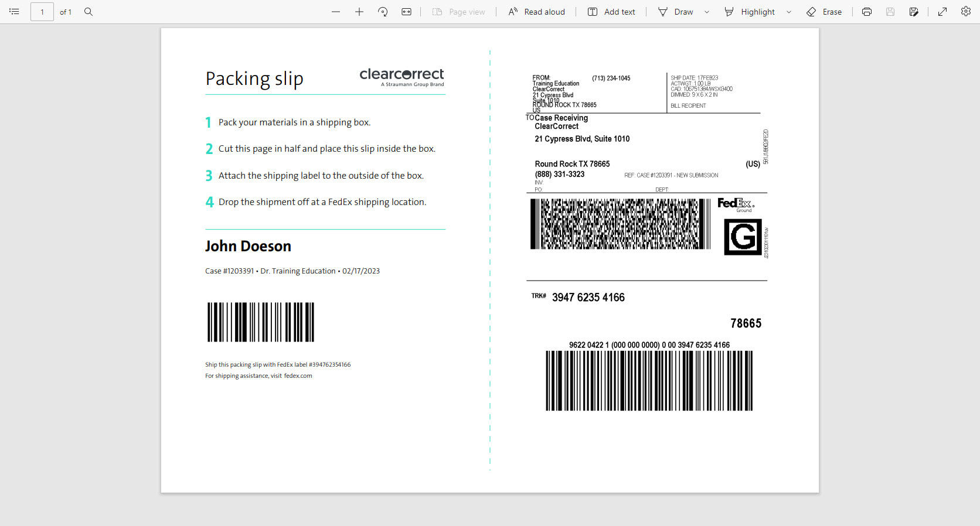The width and height of the screenshot is (980, 526).
Task: Click the 'Packing slip' heading
Action: [x=254, y=78]
